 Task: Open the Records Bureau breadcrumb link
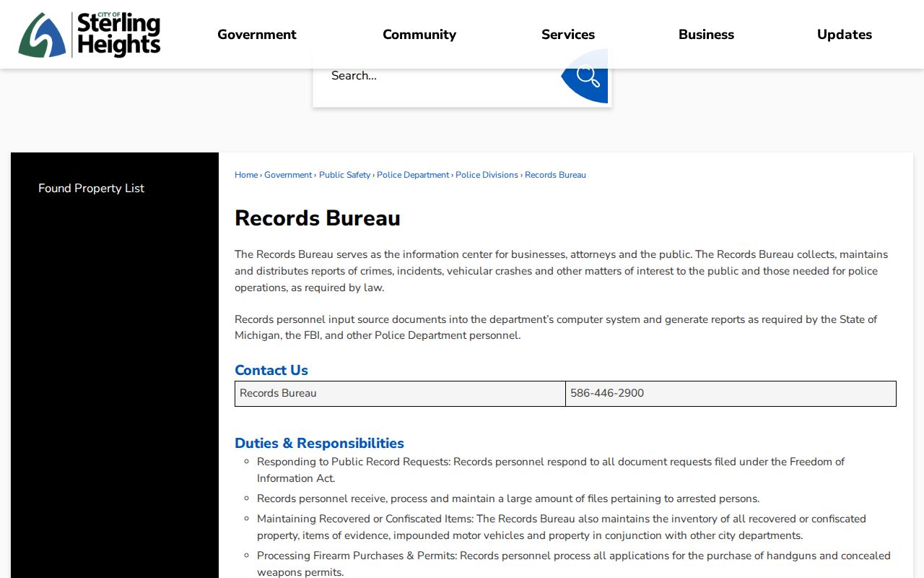(x=555, y=175)
